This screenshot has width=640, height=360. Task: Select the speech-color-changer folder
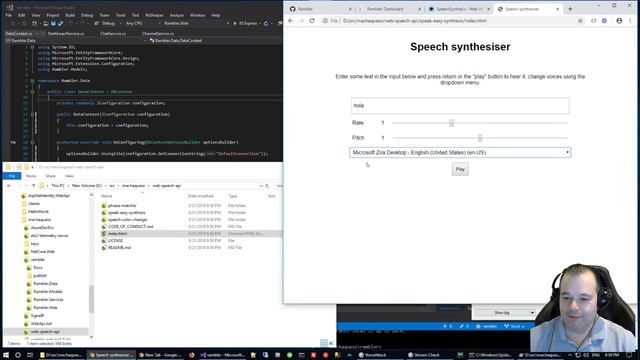128,220
